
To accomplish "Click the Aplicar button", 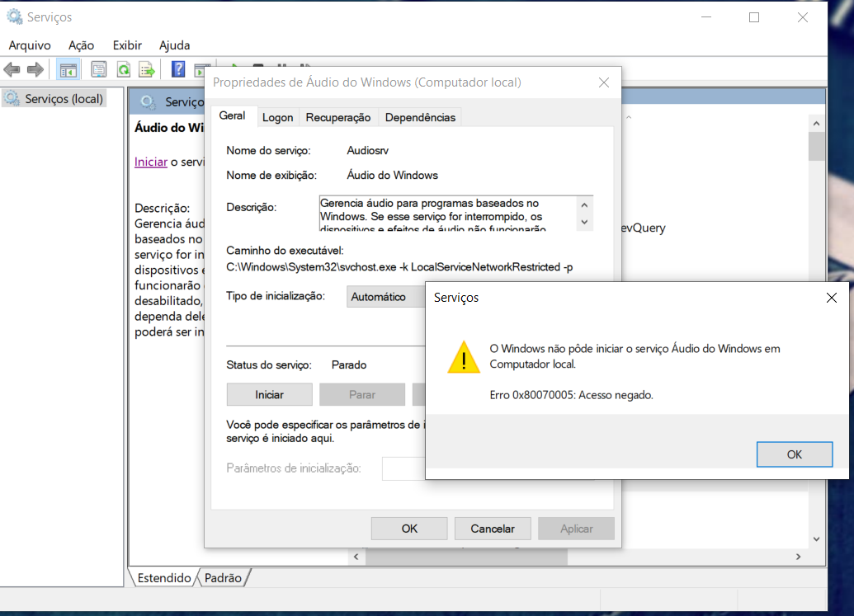I will coord(576,529).
